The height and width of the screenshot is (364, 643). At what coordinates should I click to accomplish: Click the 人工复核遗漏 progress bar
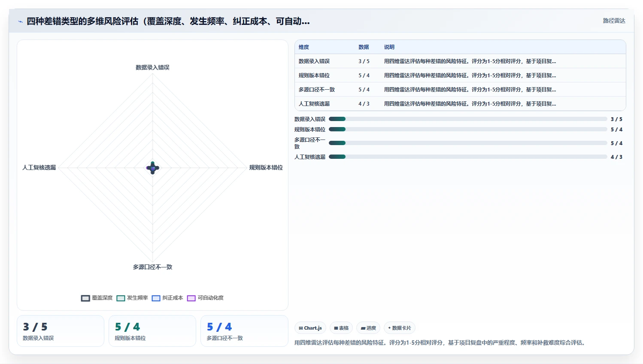click(468, 157)
